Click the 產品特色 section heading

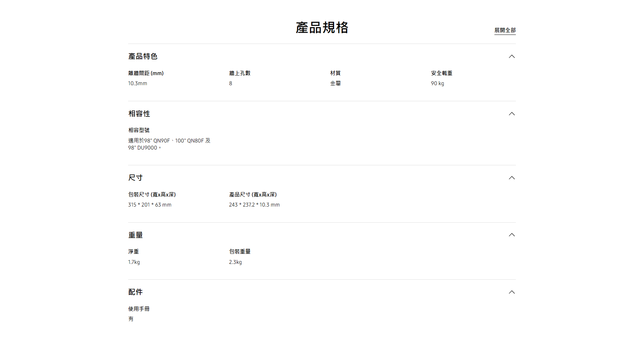143,56
